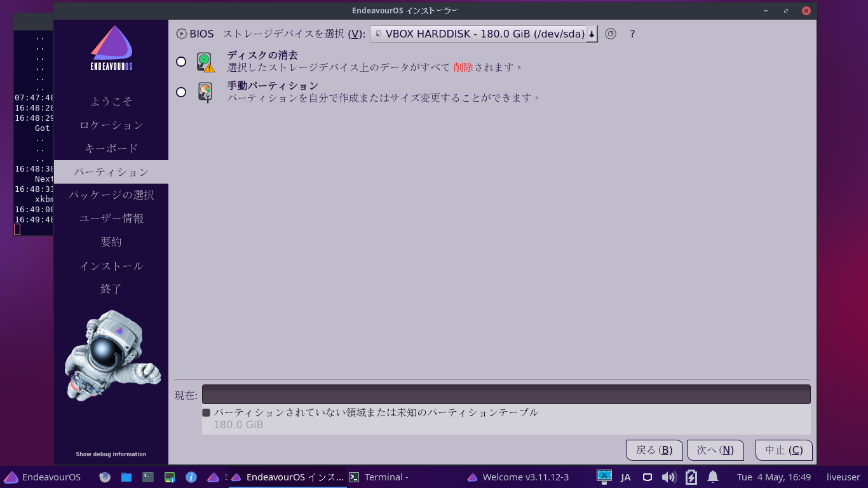Screen dimensions: 868x488
Task: Go to the ユーザー情報 step
Action: point(111,219)
